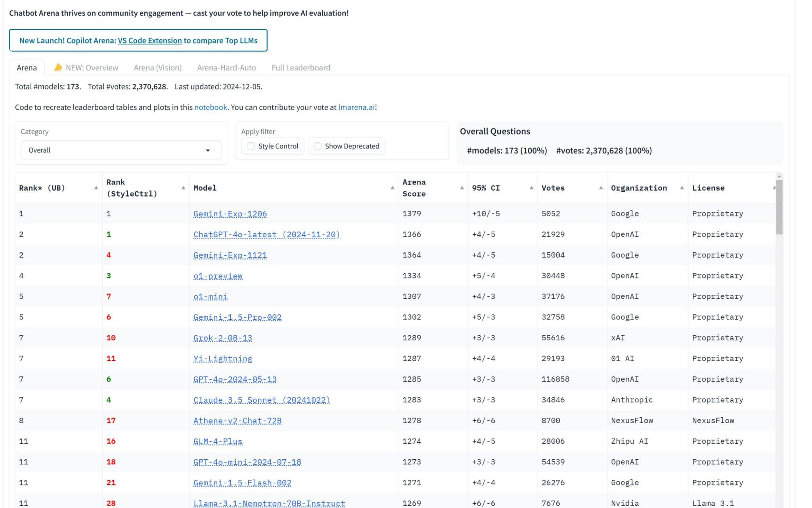Sort by 95% CI arrow icon
The height and width of the screenshot is (508, 812).
tap(531, 188)
